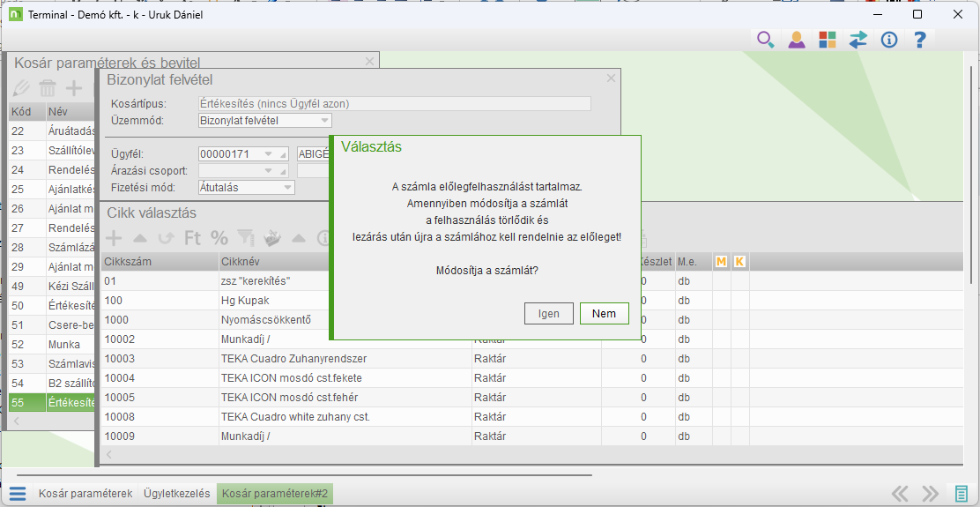Click the undo arrow icon in Cikk választás
This screenshot has width=980, height=507.
[167, 237]
